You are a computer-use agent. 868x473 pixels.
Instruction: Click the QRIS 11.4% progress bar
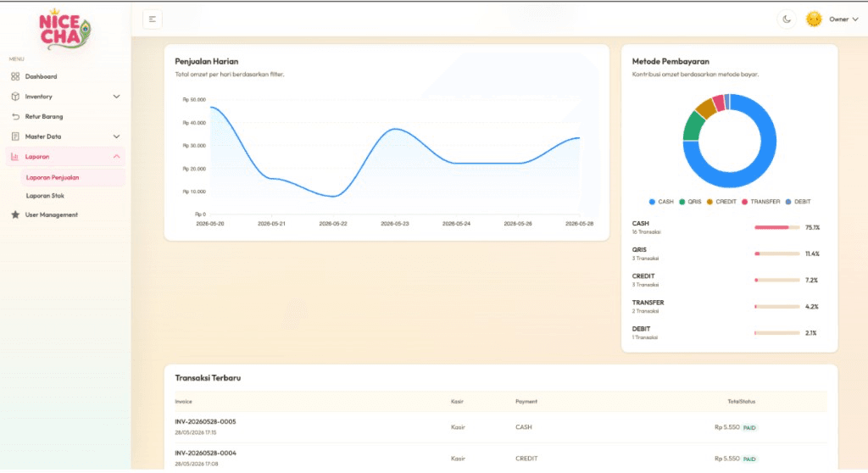click(x=776, y=253)
